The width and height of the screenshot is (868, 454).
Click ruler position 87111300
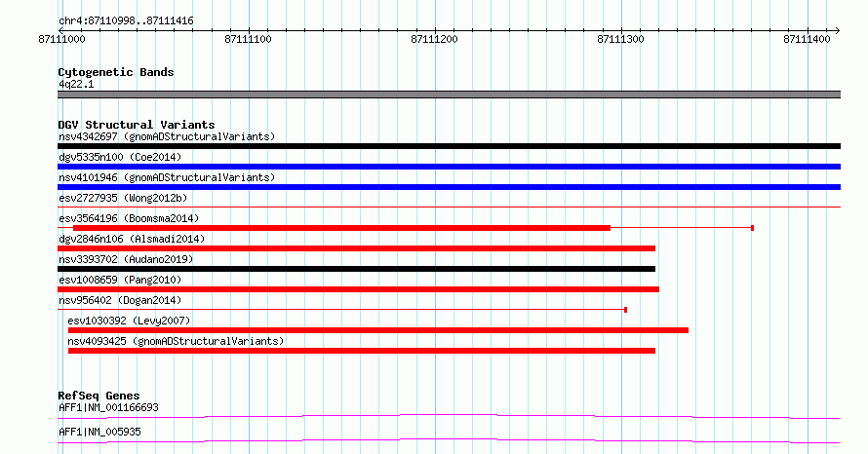(x=620, y=39)
